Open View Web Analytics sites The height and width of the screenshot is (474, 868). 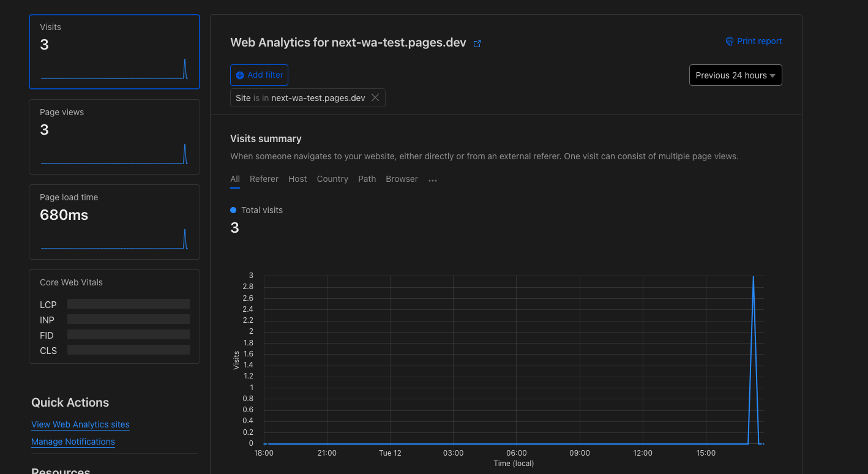[80, 424]
